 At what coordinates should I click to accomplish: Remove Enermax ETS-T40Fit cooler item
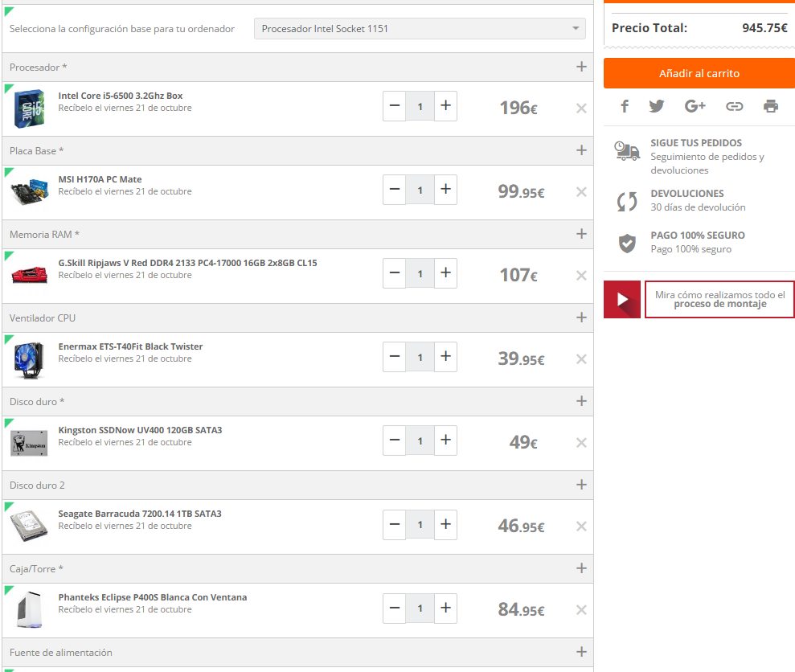click(581, 359)
